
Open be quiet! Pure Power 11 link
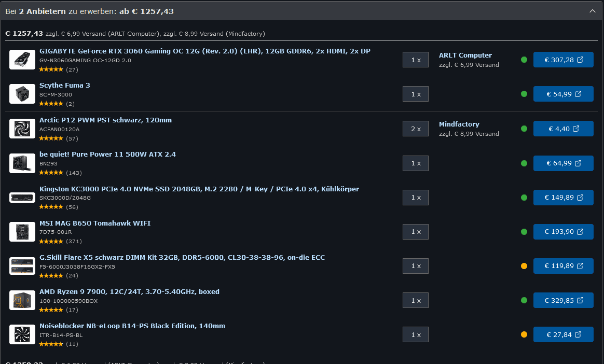pos(107,155)
